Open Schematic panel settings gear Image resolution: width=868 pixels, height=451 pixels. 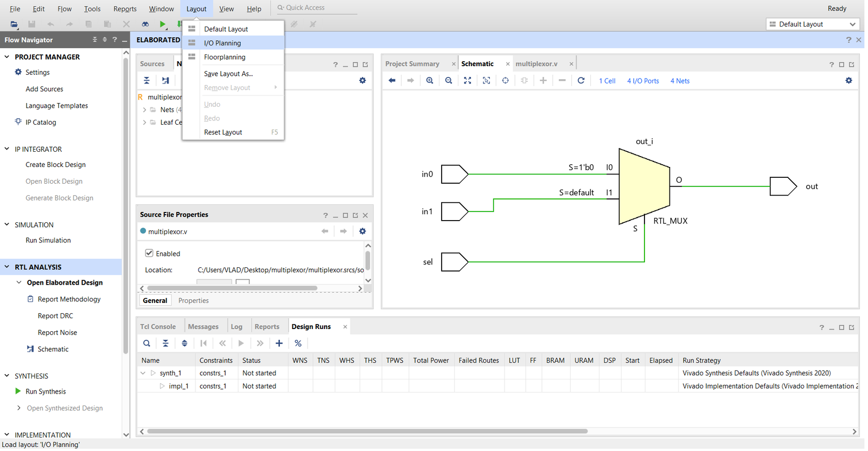[x=848, y=81]
